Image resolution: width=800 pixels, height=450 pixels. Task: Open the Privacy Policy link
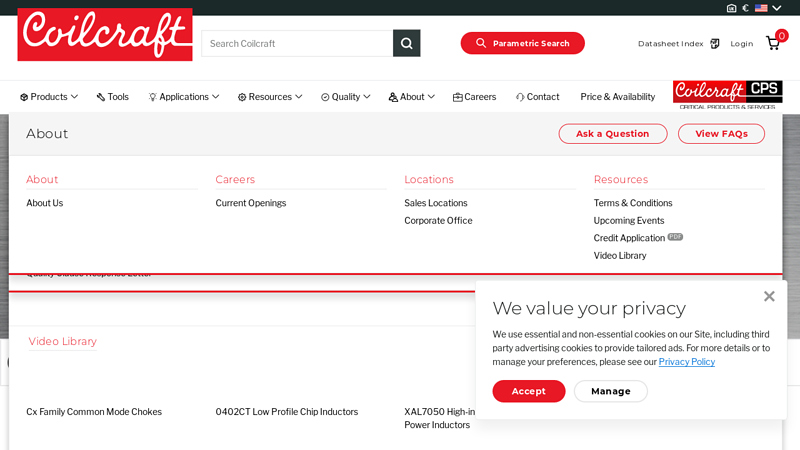click(x=686, y=362)
